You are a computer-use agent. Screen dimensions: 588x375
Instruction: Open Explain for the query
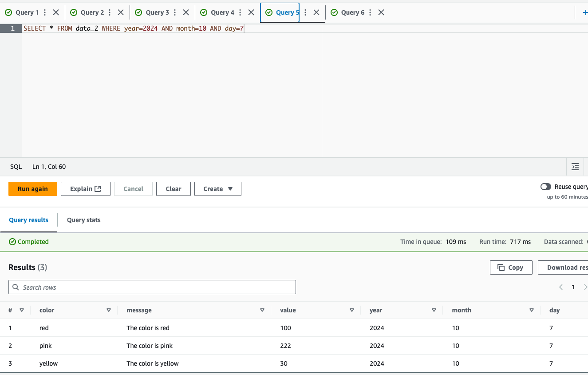(x=86, y=189)
